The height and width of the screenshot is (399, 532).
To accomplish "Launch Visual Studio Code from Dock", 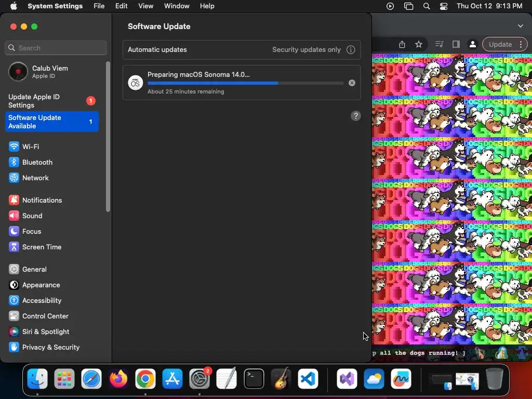I will [308, 379].
